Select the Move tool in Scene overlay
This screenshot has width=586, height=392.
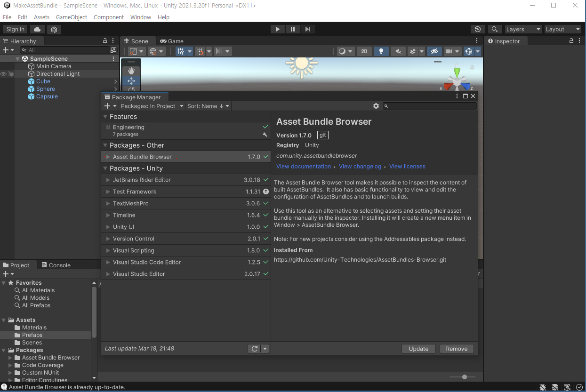pos(131,81)
